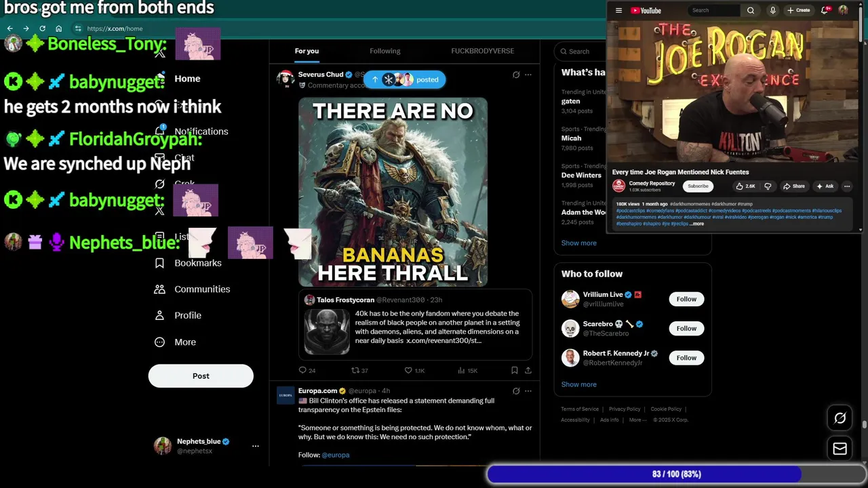Image resolution: width=868 pixels, height=488 pixels.
Task: Click the browser home icon
Action: (x=58, y=28)
